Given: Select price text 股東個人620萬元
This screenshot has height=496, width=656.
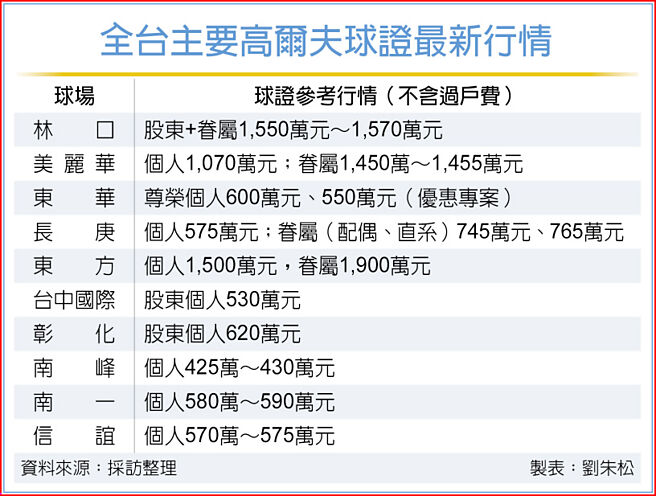Looking at the screenshot, I should tap(222, 334).
